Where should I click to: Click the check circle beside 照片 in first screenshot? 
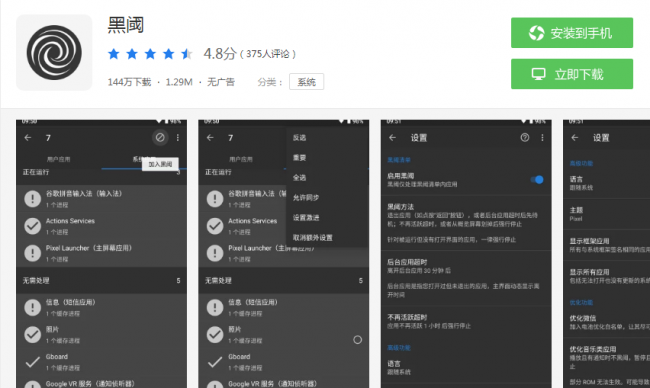32,335
